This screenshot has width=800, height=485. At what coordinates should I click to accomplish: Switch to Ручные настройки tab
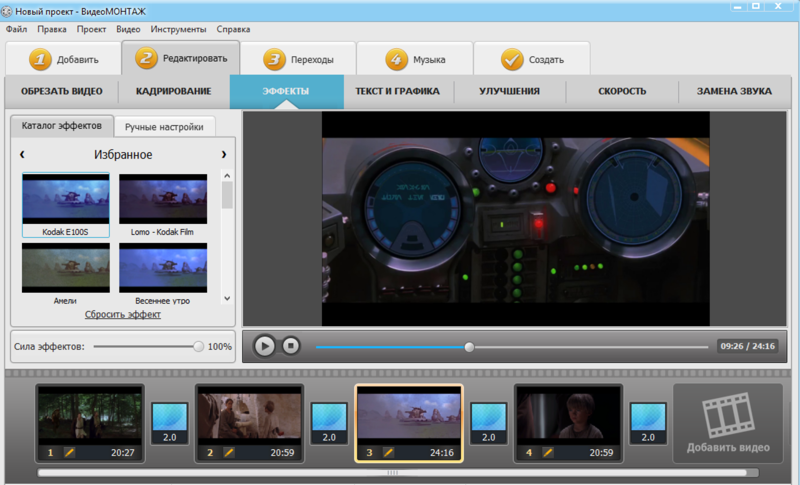[164, 127]
